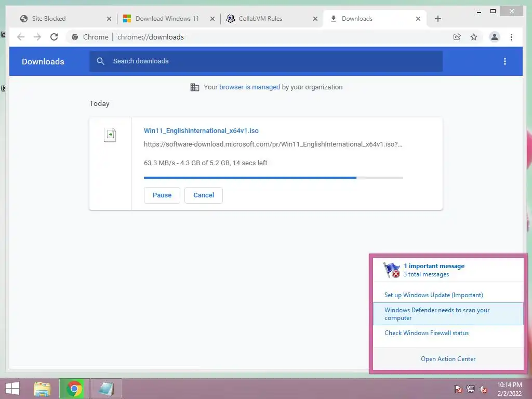The width and height of the screenshot is (532, 399).
Task: Select Windows Defender needs to scan message
Action: (448, 314)
